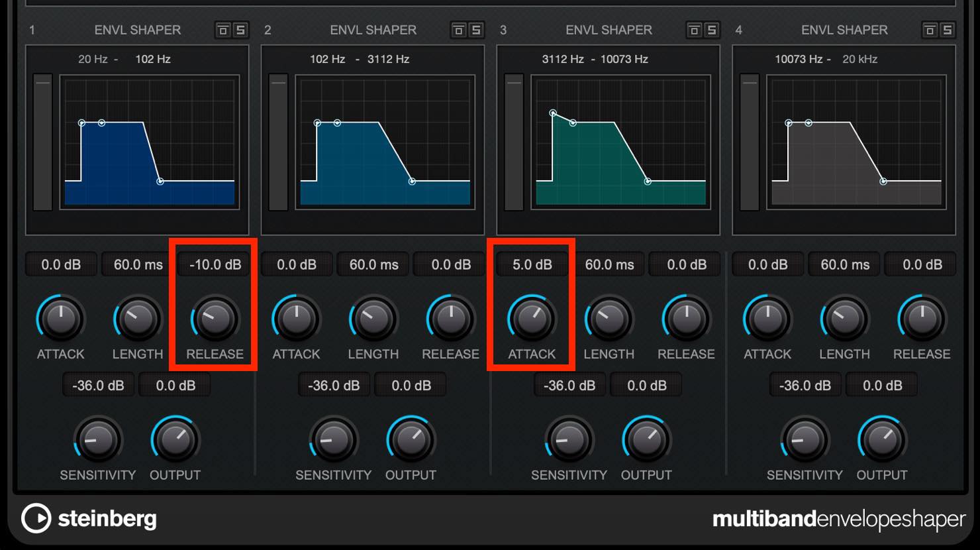Click band 4 Release knob

click(922, 319)
